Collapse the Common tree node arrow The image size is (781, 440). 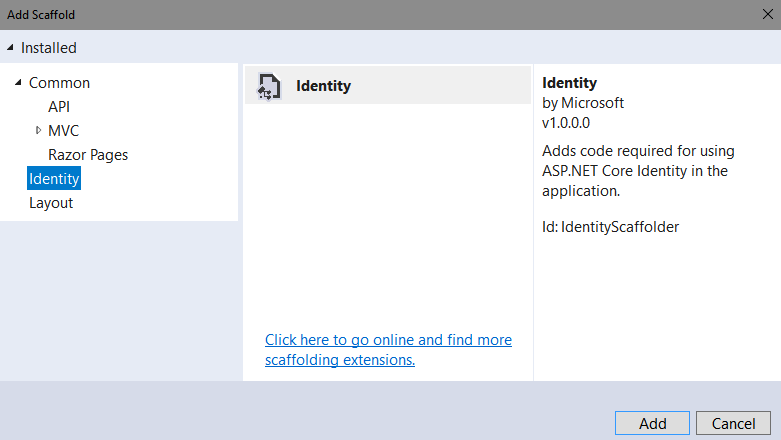tap(18, 82)
